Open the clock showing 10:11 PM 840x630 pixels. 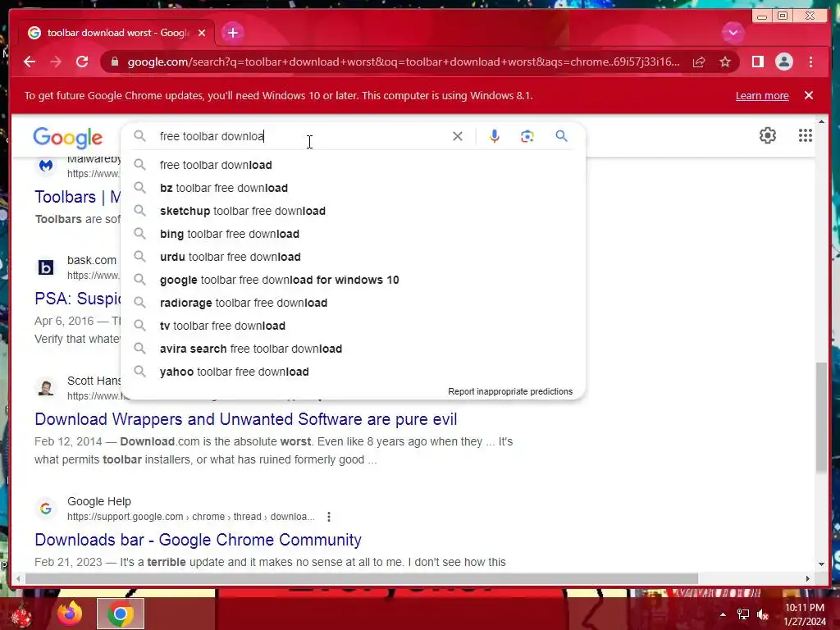point(805,614)
